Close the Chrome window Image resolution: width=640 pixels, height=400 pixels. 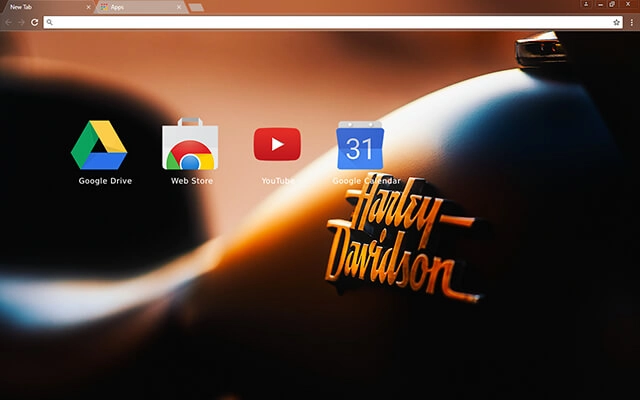pos(628,4)
